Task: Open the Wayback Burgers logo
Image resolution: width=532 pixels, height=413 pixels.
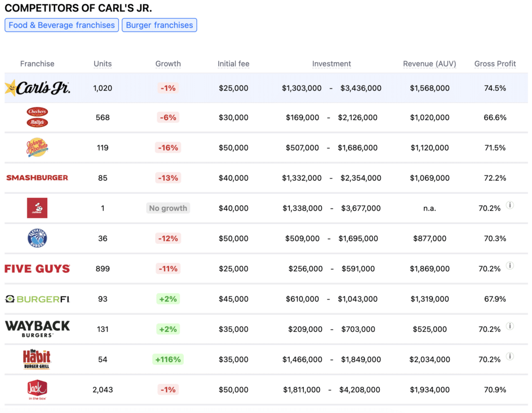Action: (37, 329)
